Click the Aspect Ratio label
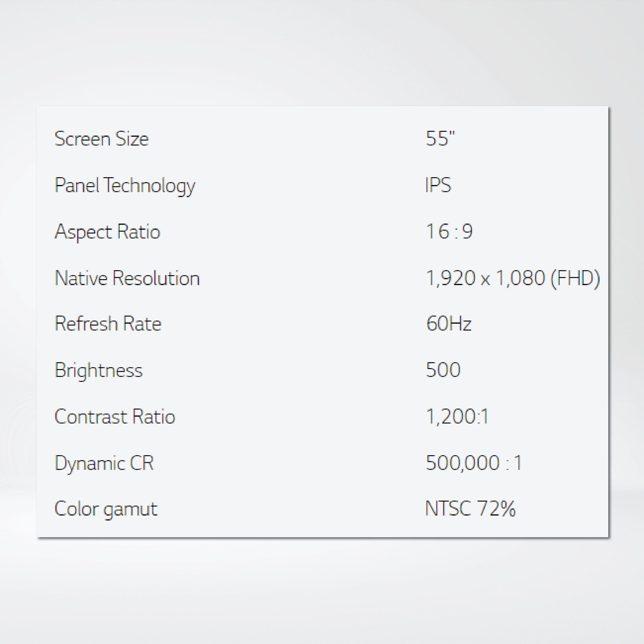Viewport: 644px width, 644px height. (x=107, y=232)
